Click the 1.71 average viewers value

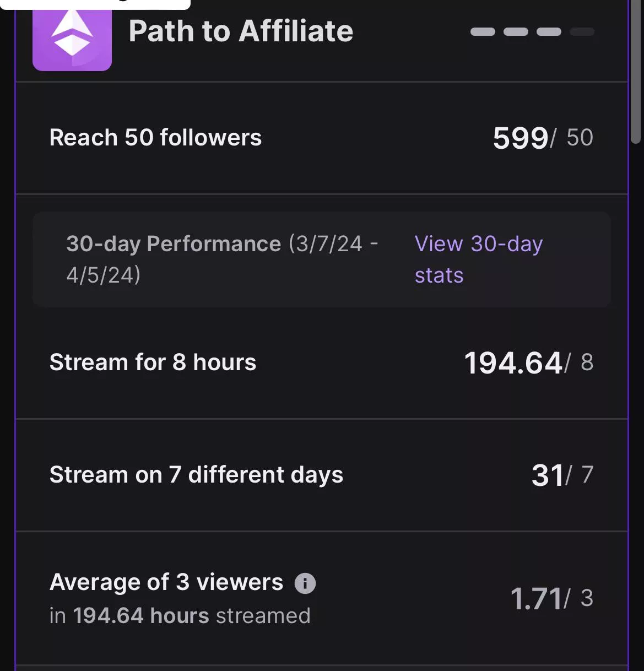tap(536, 599)
